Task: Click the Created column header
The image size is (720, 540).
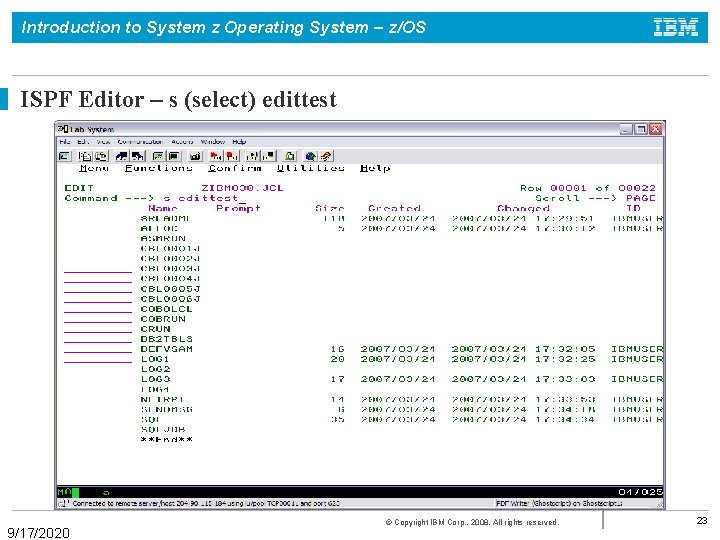Action: pyautogui.click(x=394, y=208)
